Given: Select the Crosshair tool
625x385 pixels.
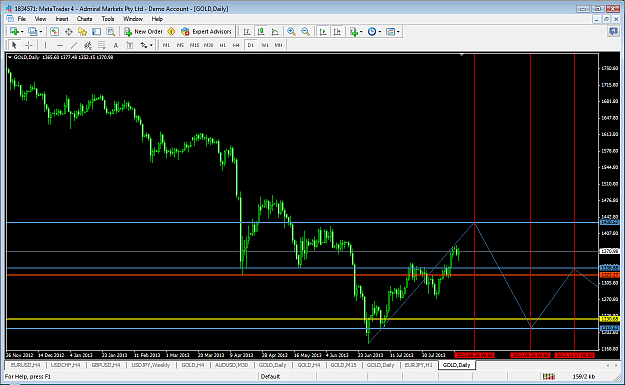Looking at the screenshot, I should tap(28, 45).
